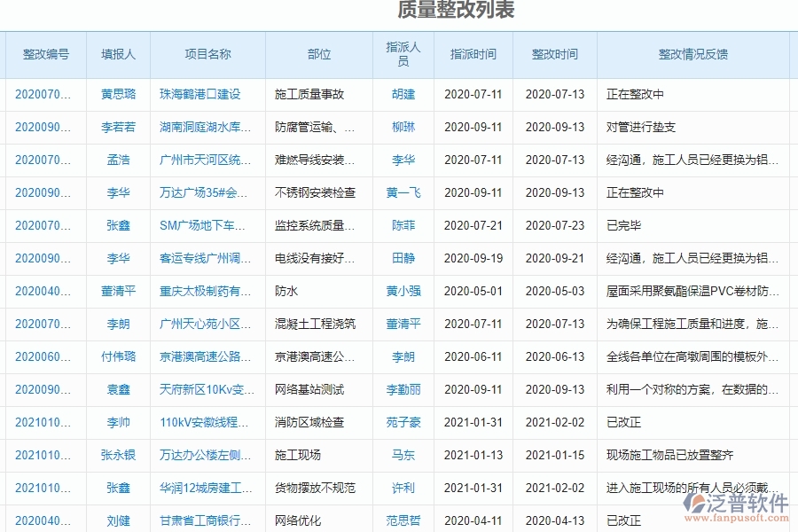Select assignee 胡建
This screenshot has height=532, width=798.
pos(402,94)
